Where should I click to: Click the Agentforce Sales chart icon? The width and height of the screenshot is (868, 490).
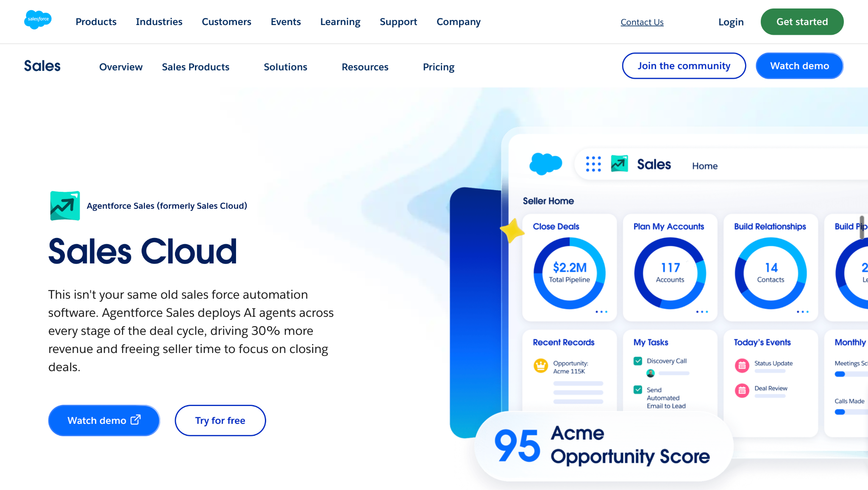pos(65,206)
